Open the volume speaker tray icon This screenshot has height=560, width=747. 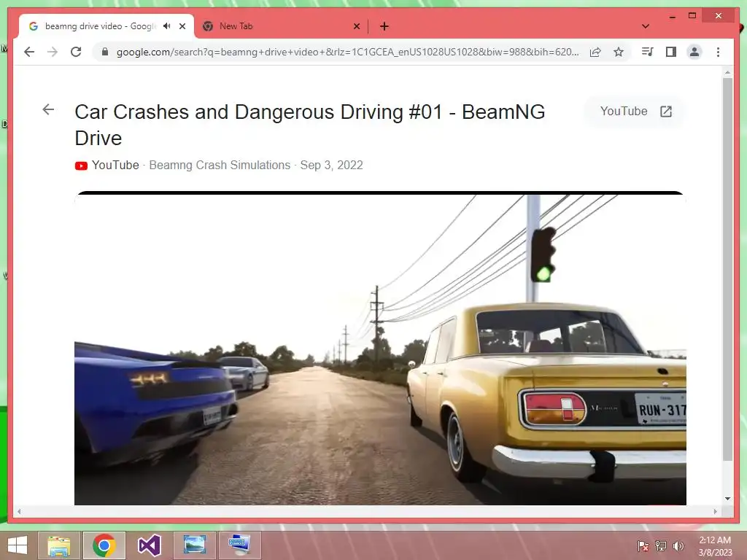(x=678, y=546)
